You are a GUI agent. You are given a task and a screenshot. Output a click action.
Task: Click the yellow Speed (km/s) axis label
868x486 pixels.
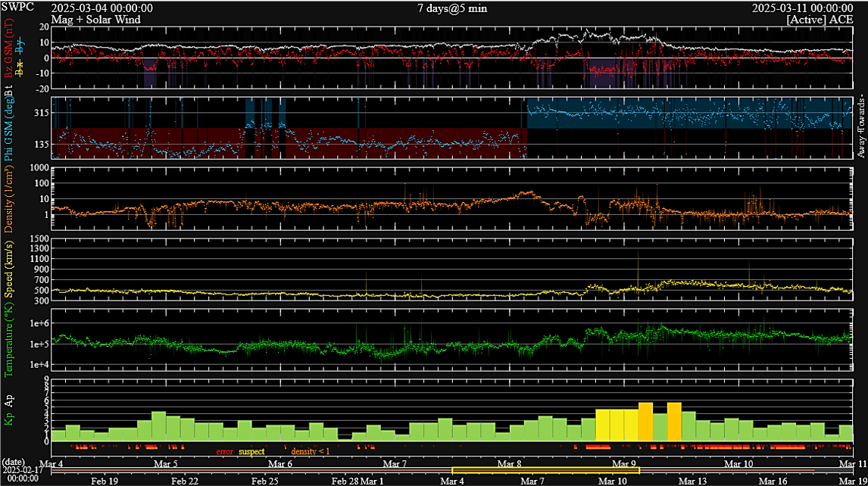click(x=9, y=269)
